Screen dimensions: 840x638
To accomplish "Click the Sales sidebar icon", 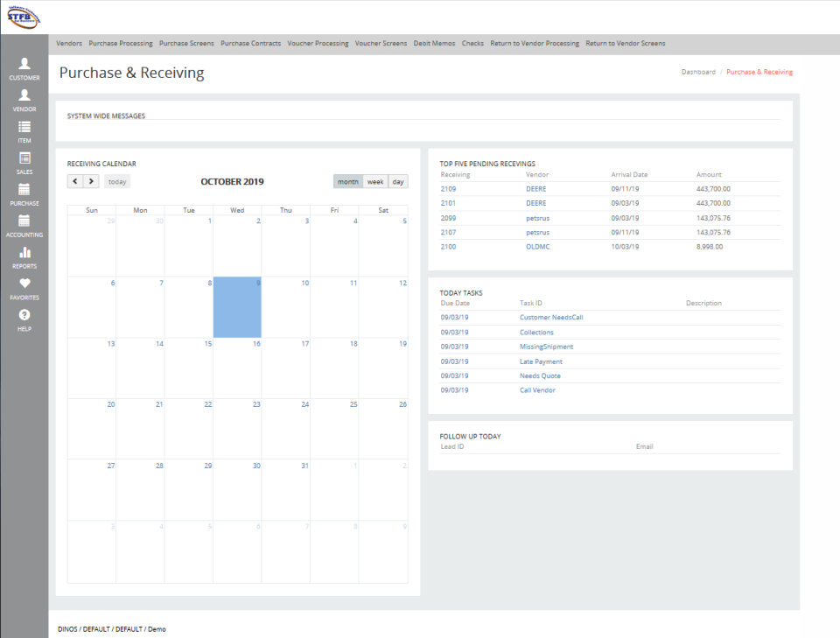I will tap(24, 163).
